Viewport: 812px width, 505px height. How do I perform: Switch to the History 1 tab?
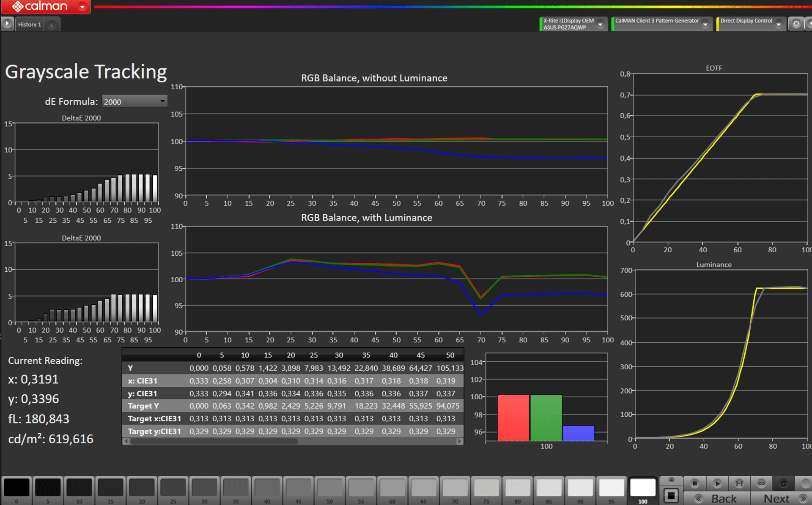[29, 25]
